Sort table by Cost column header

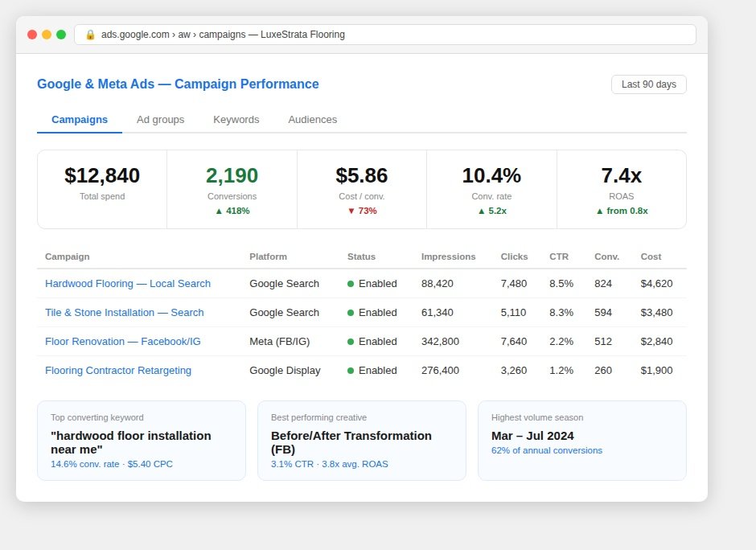coord(651,257)
